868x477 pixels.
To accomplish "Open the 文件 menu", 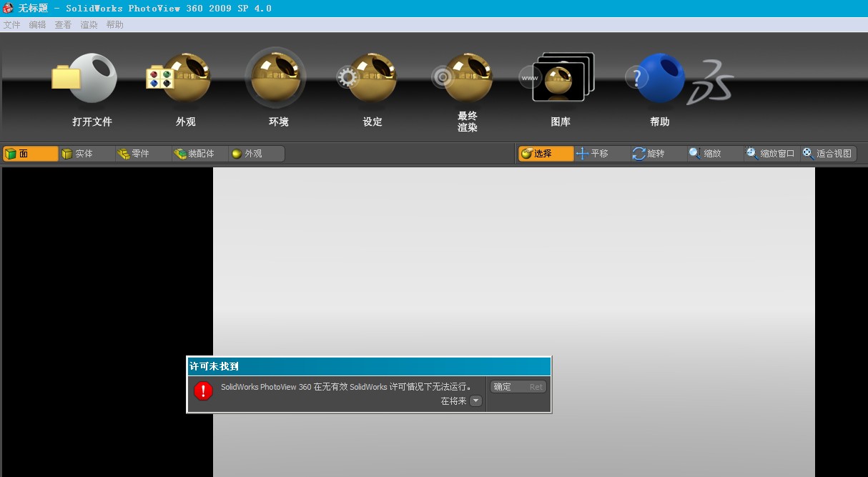I will (x=11, y=25).
